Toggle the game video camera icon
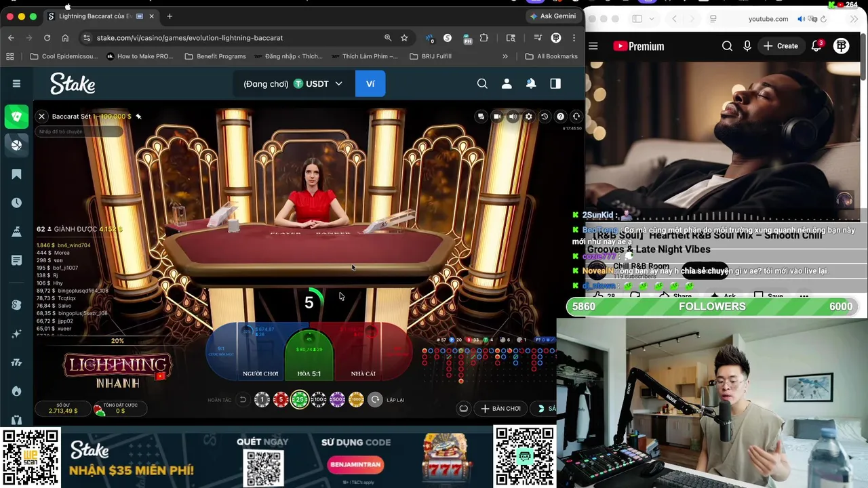 (497, 117)
